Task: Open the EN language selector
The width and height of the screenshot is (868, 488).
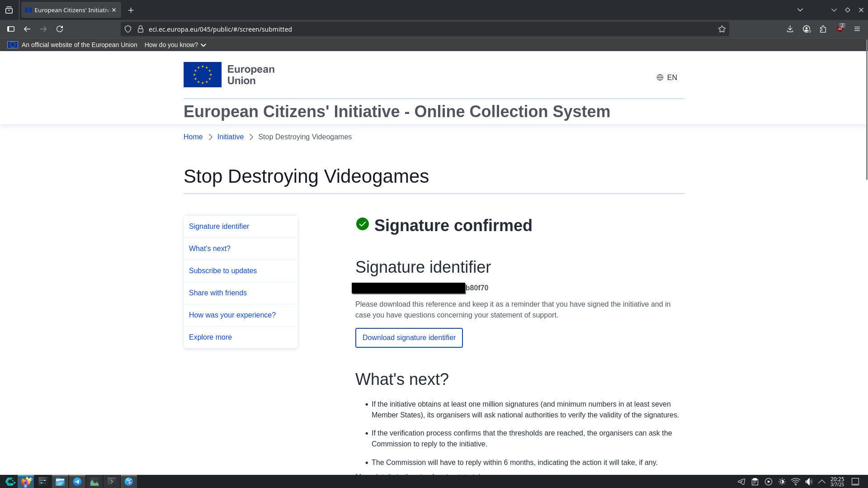Action: [x=667, y=77]
